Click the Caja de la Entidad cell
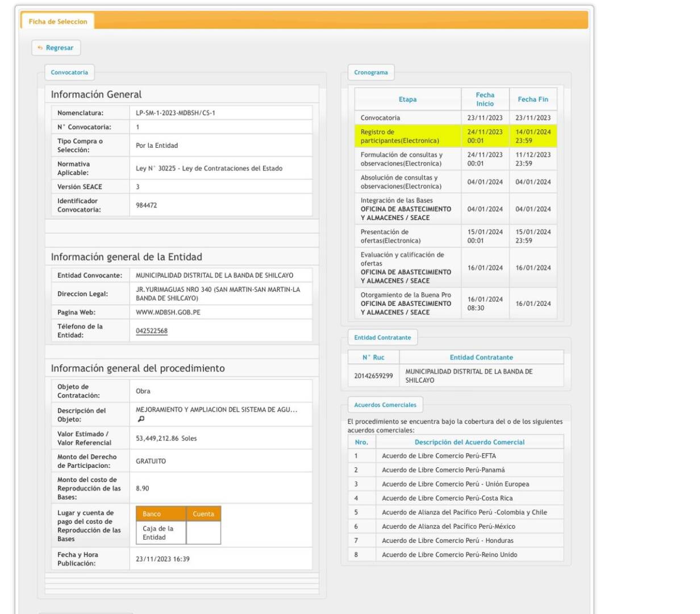The height and width of the screenshot is (614, 700). [158, 533]
